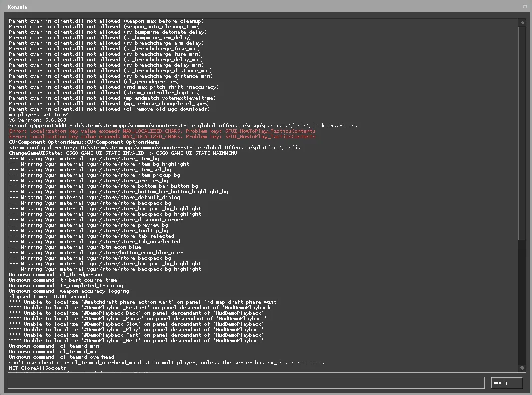Screen dimensions: 532x395
Task: Click the FcConfigAppFontAddDir log line
Action: [x=183, y=126]
